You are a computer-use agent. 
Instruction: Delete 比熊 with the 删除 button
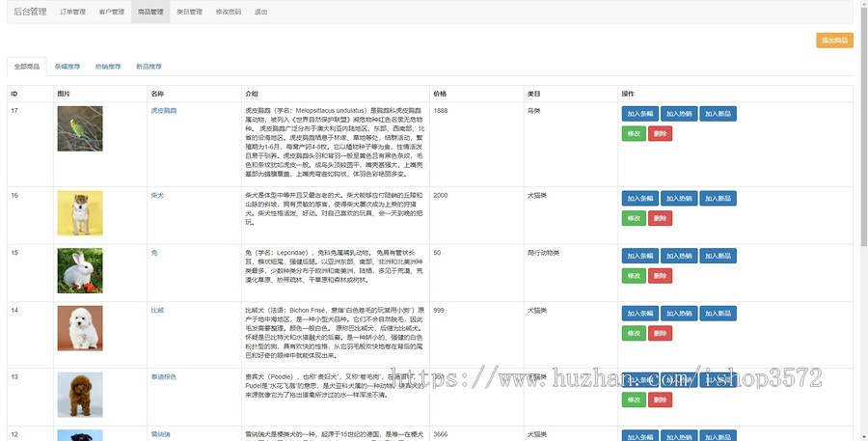point(660,334)
